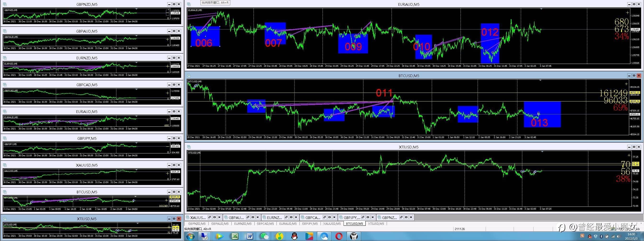Open the volume speaker tray icon
This screenshot has height=241, width=644.
[619, 236]
